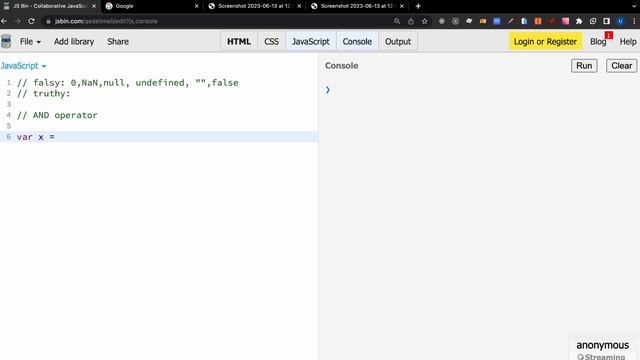This screenshot has width=640, height=360.
Task: Reload the page with the refresh icon
Action: click(x=31, y=21)
